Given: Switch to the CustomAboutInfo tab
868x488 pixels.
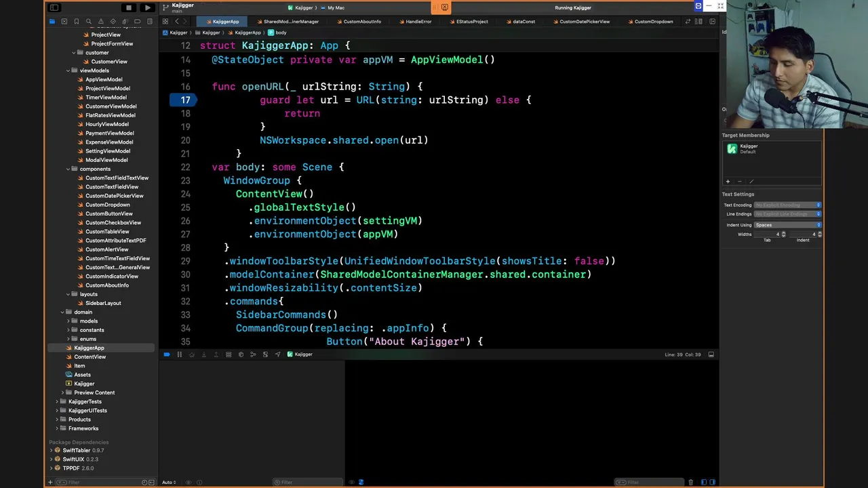Looking at the screenshot, I should pos(358,22).
